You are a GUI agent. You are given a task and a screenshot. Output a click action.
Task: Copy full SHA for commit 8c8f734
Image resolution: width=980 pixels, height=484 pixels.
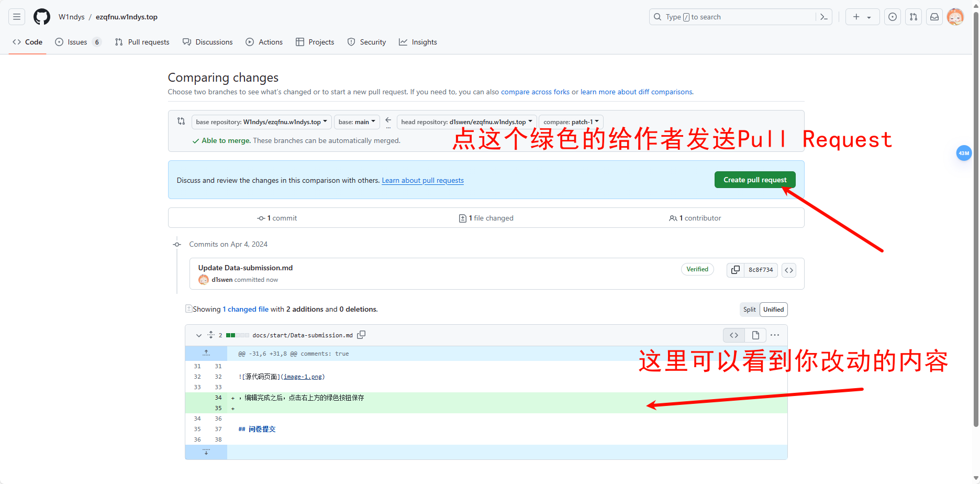coord(736,270)
